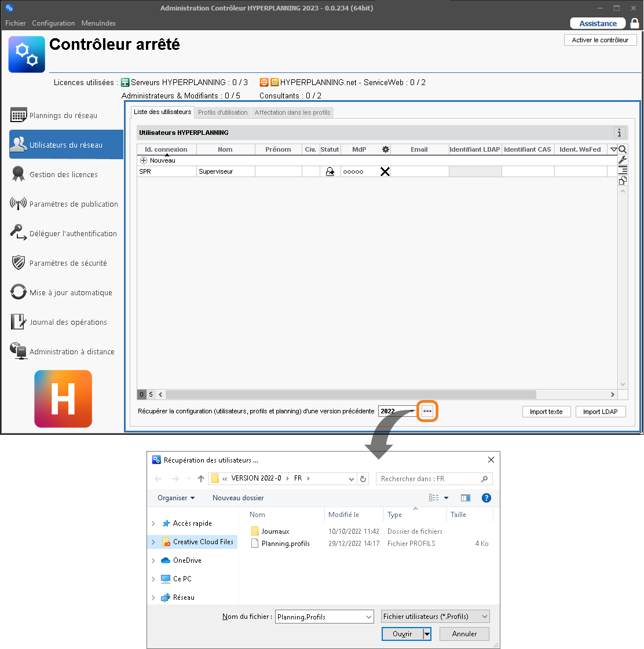
Task: Open Paramètres de sécurité section
Action: coord(59,263)
